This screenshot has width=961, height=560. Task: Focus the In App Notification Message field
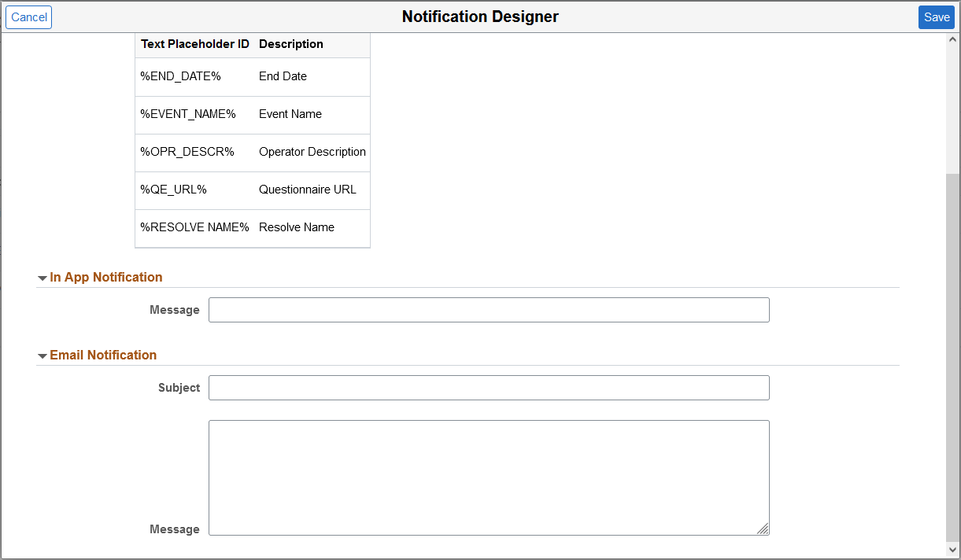click(489, 310)
